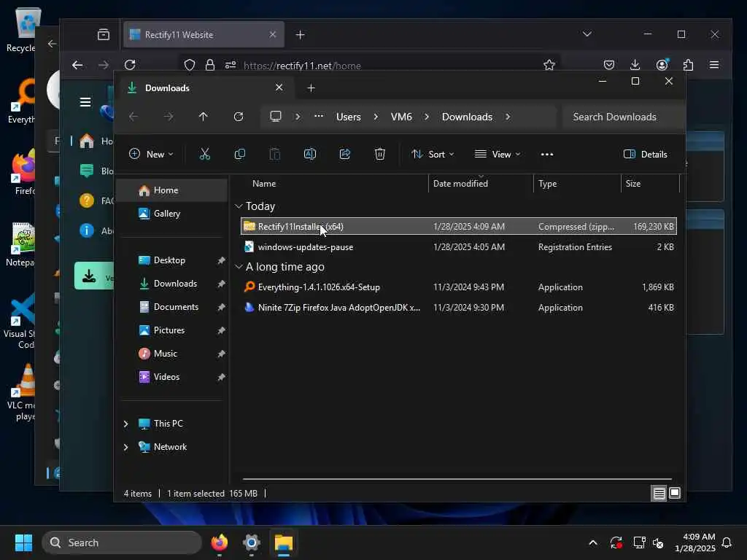Switch to details list view in status bar
Screen dimensions: 747x560
click(659, 494)
